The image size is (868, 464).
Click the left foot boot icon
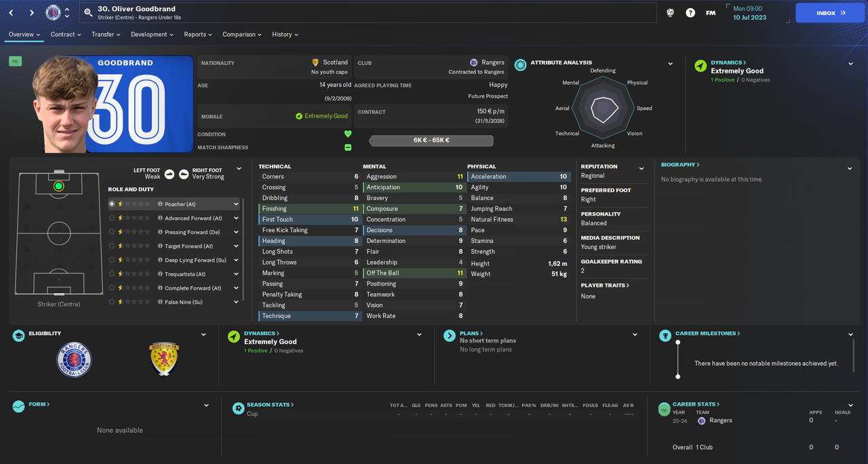click(170, 174)
